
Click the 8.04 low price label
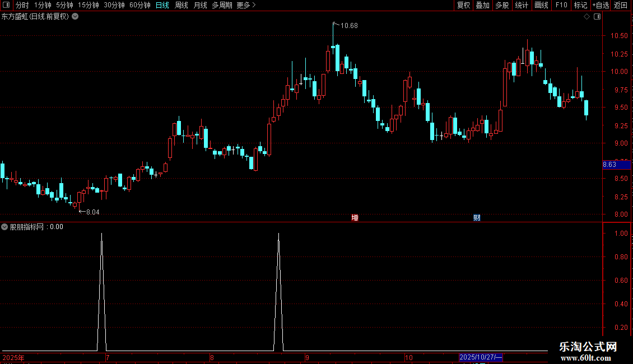point(92,212)
